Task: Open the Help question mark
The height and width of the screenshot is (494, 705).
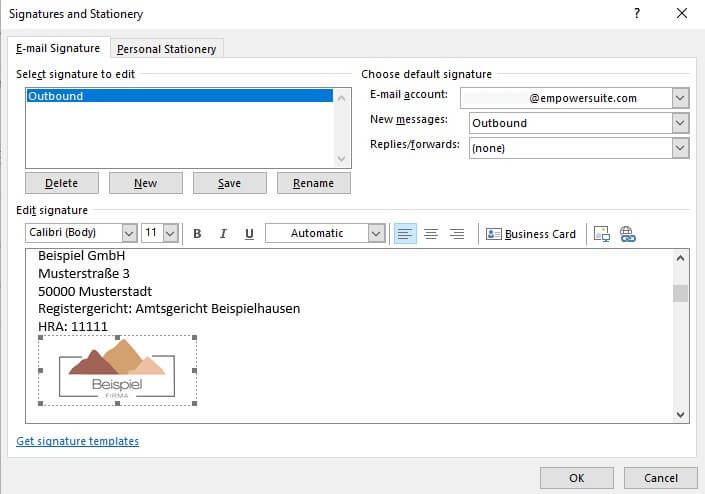Action: coord(637,14)
